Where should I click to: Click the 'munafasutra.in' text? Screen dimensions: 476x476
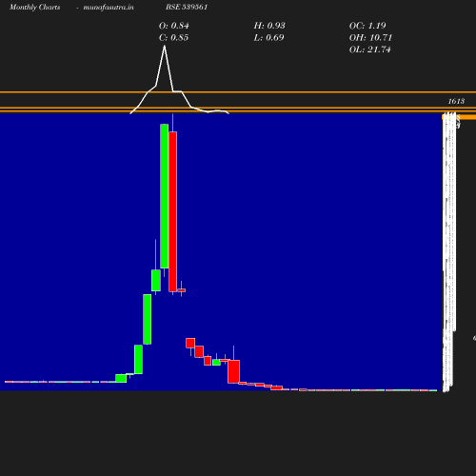click(x=109, y=8)
